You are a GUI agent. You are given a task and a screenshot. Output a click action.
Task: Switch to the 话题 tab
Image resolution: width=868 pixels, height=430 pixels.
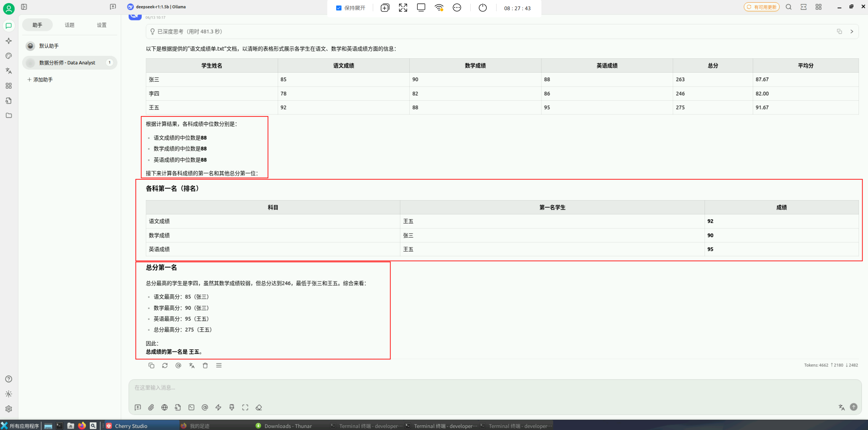pyautogui.click(x=69, y=25)
